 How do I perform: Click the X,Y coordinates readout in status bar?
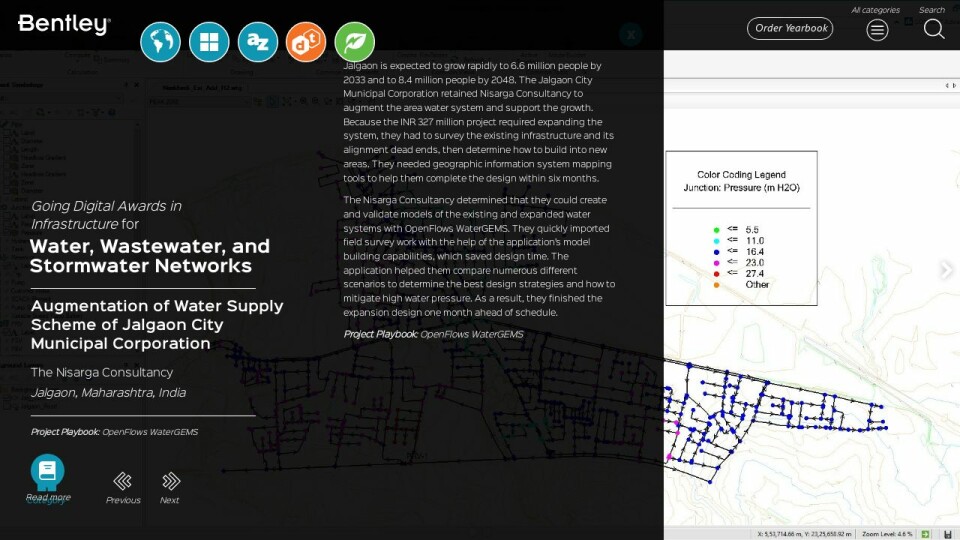[804, 534]
